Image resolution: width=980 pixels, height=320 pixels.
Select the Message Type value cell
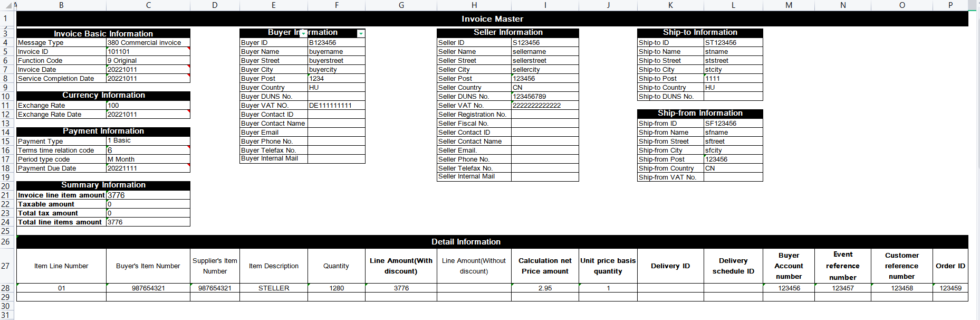(148, 43)
